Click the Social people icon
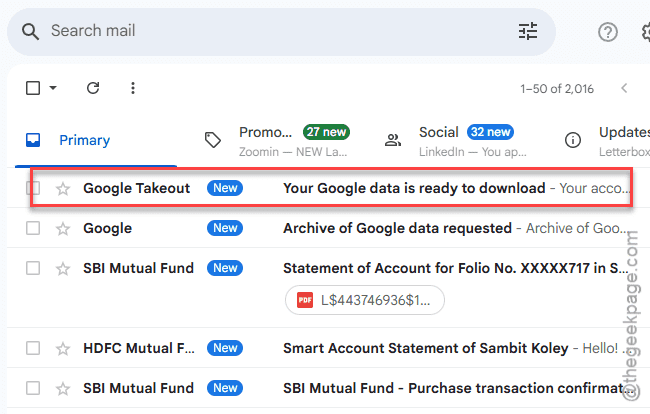Viewport: 650px width, 414px height. (393, 140)
